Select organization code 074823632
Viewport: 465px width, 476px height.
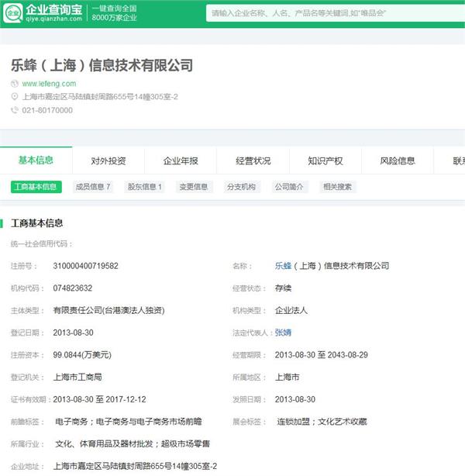[x=73, y=288]
